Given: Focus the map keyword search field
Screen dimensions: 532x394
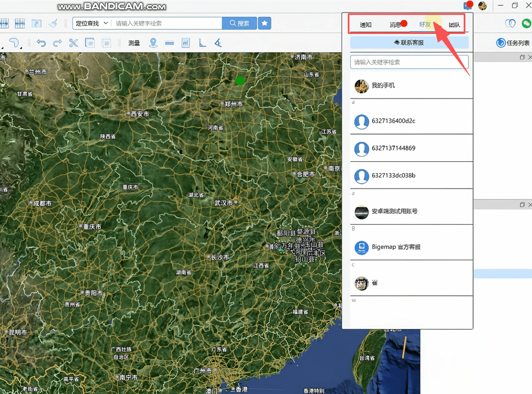Looking at the screenshot, I should [166, 23].
